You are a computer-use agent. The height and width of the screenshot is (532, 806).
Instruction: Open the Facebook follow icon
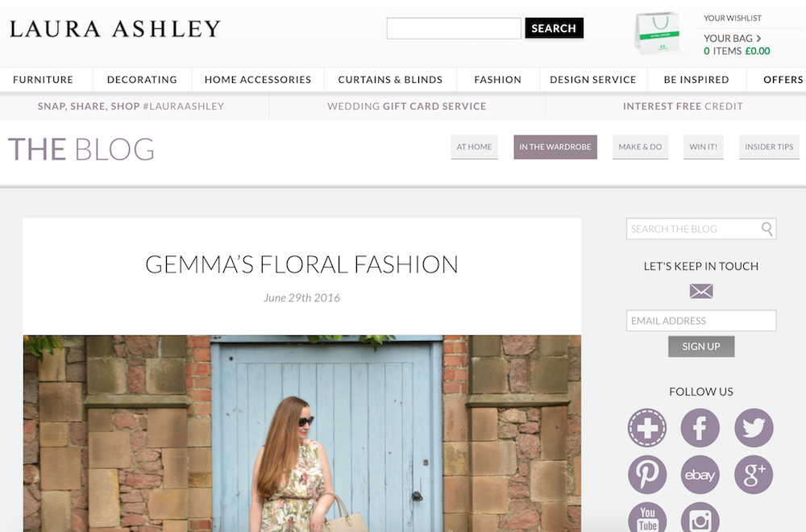click(700, 428)
